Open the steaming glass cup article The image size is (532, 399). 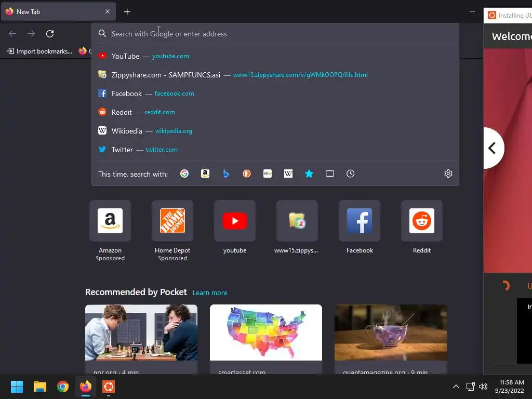[x=391, y=339]
